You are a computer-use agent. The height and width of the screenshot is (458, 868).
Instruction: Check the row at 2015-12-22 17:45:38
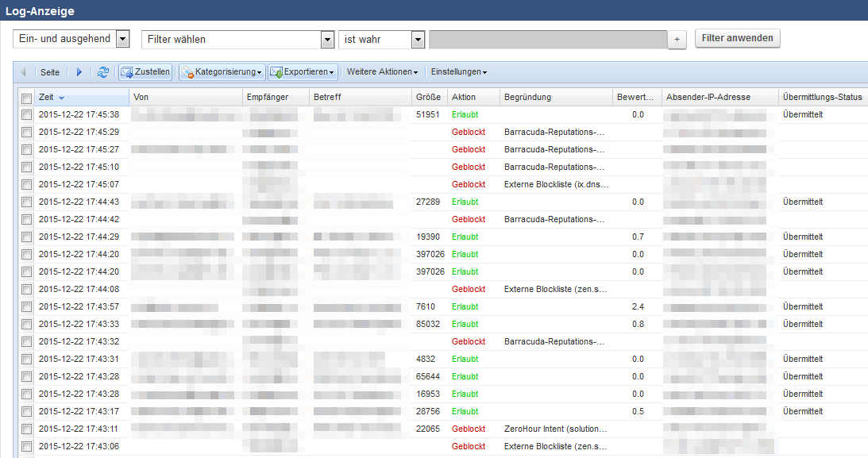click(27, 115)
